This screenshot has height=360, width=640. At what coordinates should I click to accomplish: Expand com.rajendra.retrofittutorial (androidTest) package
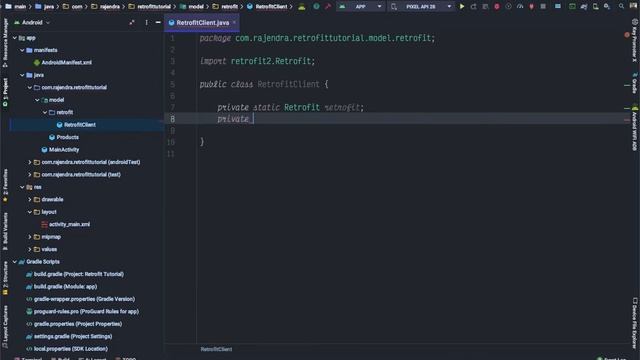point(29,162)
